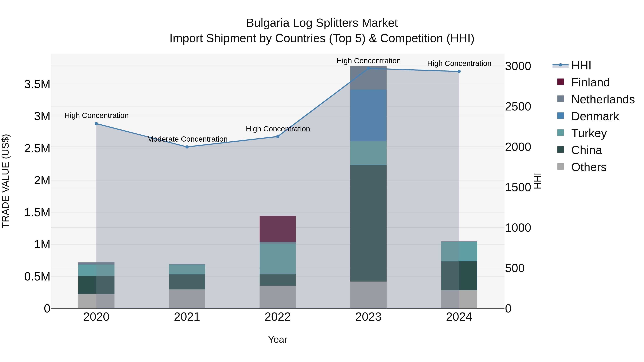The width and height of the screenshot is (644, 362).
Task: Click the Finland maroon legend swatch
Action: tap(560, 82)
